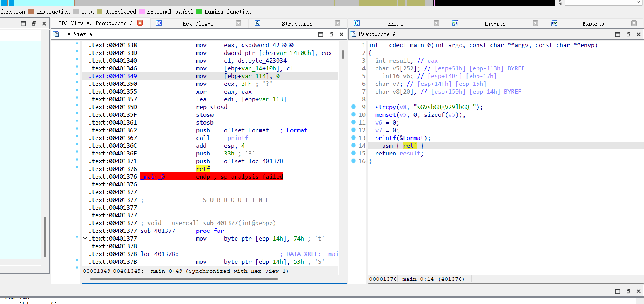
Task: Toggle breakpoint dot on pseudocode line 14
Action: [x=354, y=145]
